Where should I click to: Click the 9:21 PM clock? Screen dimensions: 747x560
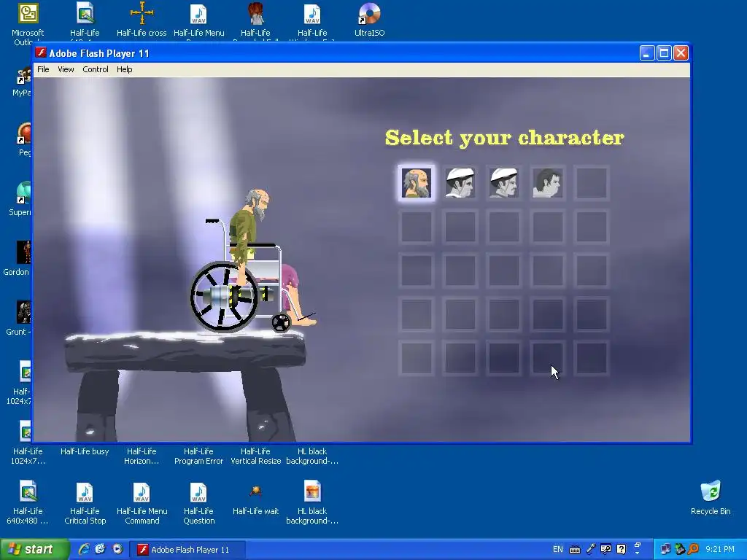720,550
